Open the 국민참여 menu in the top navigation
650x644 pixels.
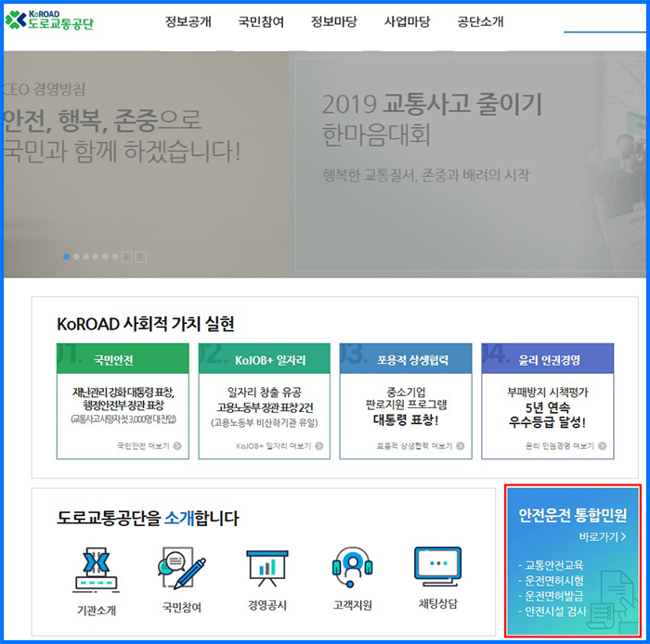(x=261, y=21)
